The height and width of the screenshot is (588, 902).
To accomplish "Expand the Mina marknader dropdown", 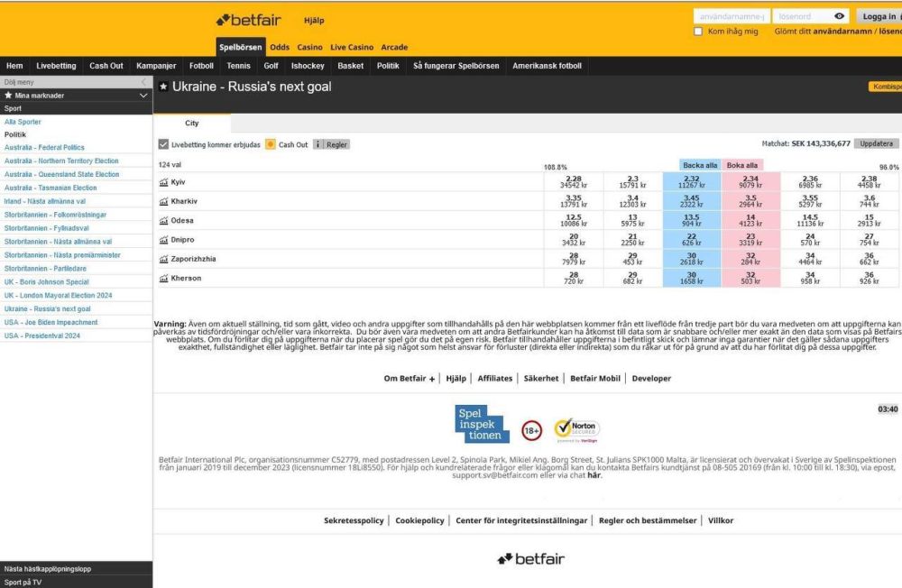I will point(143,94).
